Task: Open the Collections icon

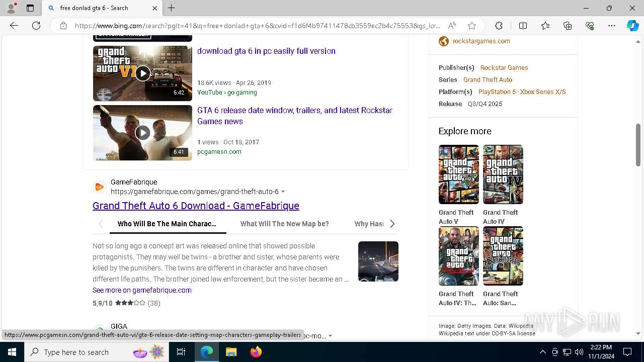Action: pyautogui.click(x=568, y=26)
